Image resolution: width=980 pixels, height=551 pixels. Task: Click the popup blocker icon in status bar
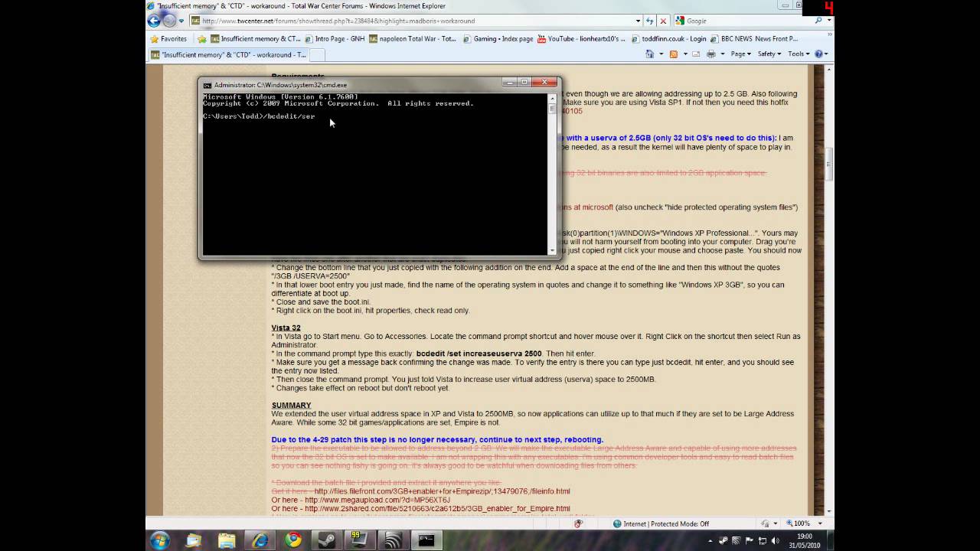click(578, 523)
